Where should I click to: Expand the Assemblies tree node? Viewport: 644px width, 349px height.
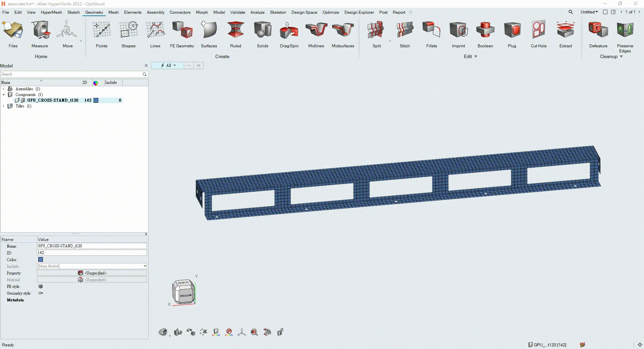[x=4, y=89]
